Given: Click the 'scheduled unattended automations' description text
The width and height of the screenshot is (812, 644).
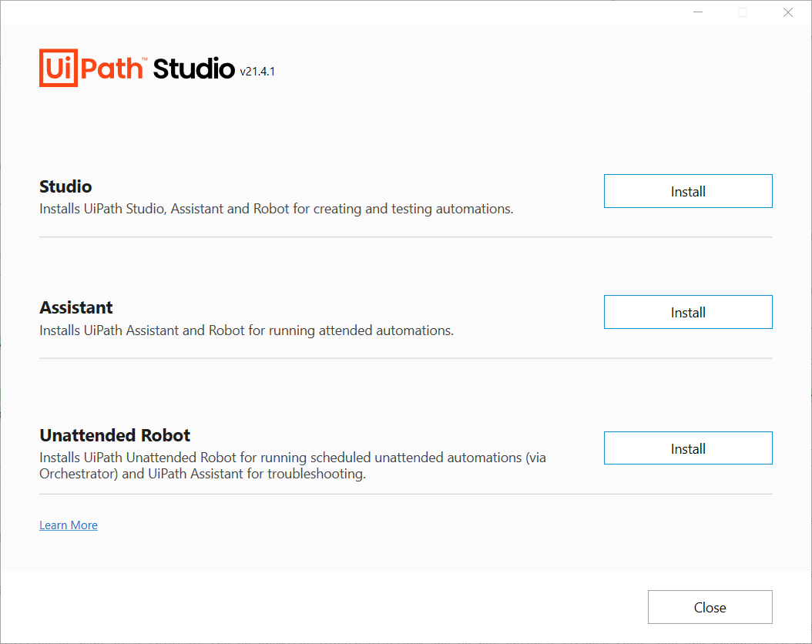Looking at the screenshot, I should 293,465.
